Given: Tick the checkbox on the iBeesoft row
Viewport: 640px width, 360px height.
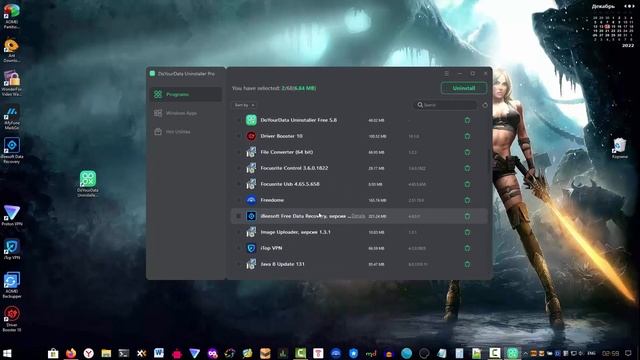Looking at the screenshot, I should coord(238,216).
